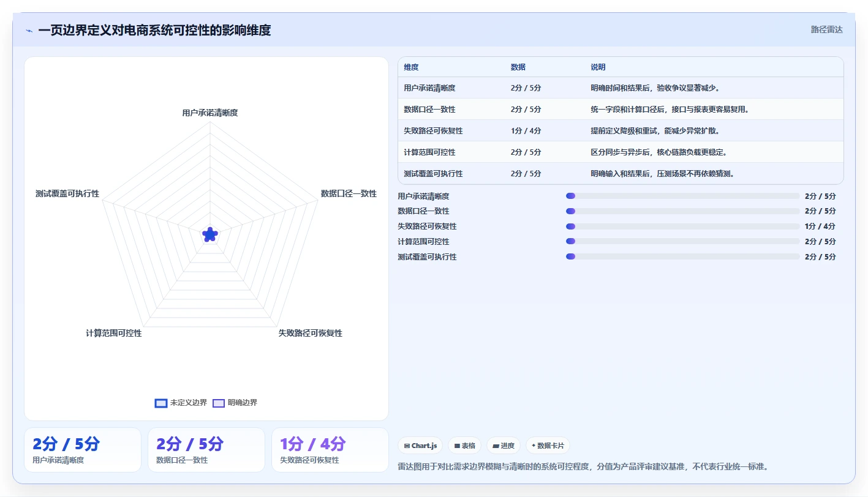Click the 数据口径一致性 label in the progress list

tap(423, 211)
